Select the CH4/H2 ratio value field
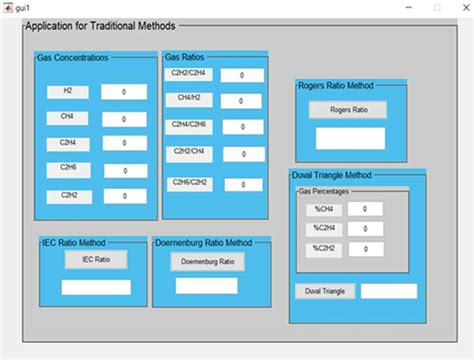474x360 pixels. [241, 101]
